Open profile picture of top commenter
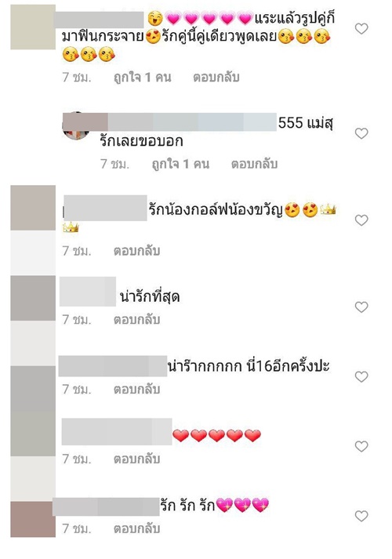This screenshot has height=559, width=392. coord(33,27)
